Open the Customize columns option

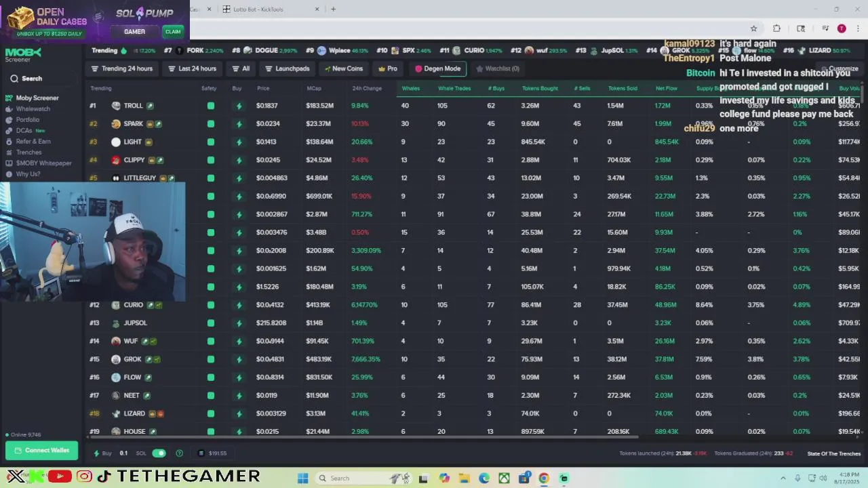840,68
